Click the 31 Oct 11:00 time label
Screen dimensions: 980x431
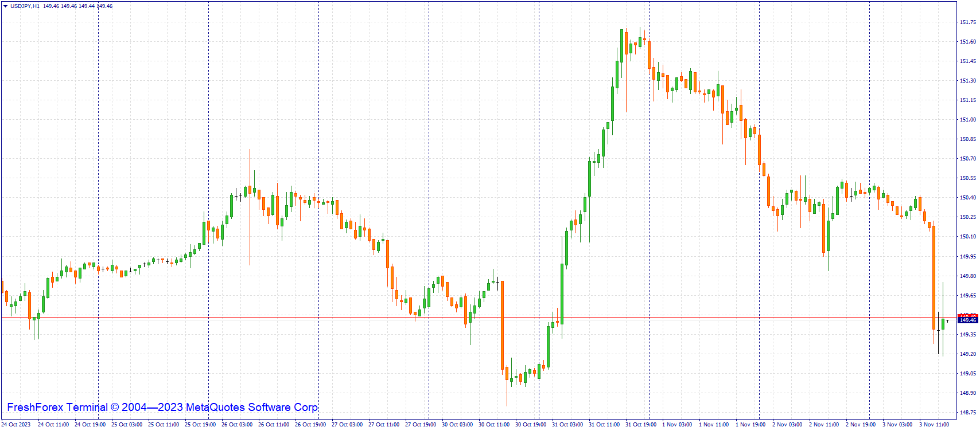604,425
